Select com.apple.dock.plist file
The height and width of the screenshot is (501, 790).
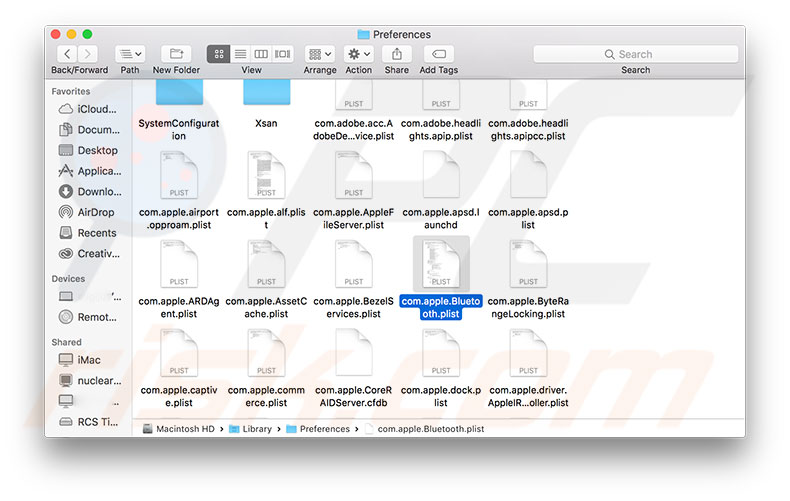pos(441,368)
